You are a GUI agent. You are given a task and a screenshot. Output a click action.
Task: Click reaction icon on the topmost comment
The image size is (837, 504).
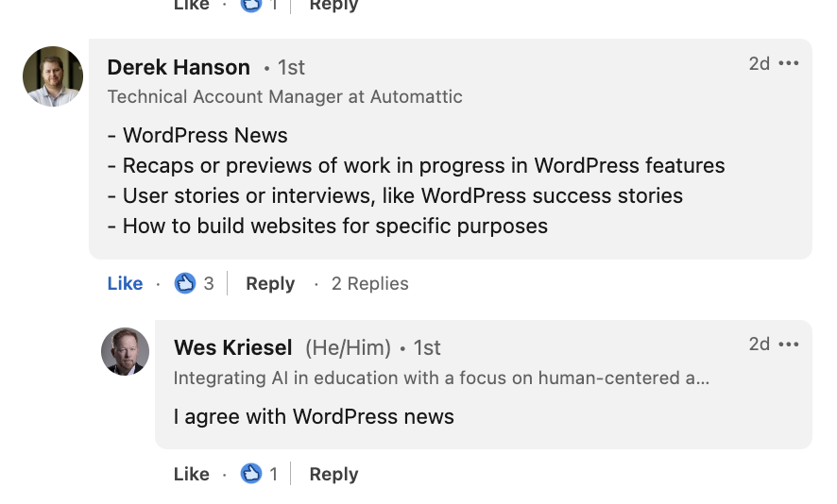pyautogui.click(x=251, y=6)
